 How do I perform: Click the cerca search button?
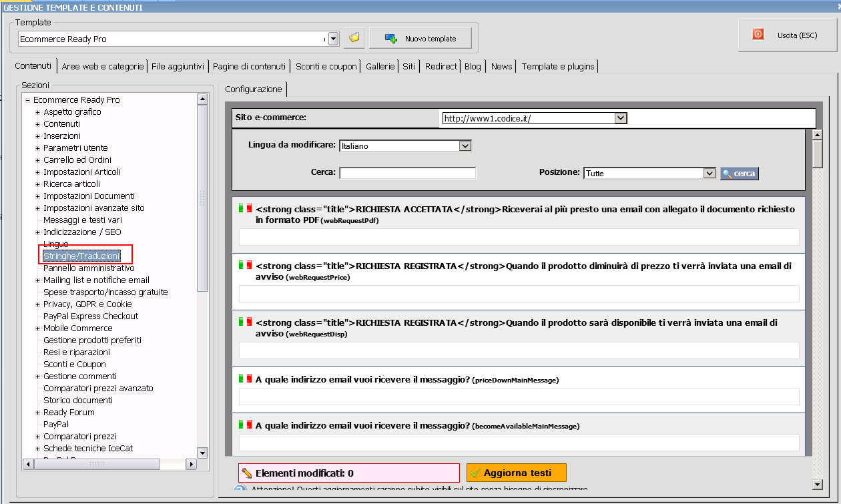coord(740,174)
